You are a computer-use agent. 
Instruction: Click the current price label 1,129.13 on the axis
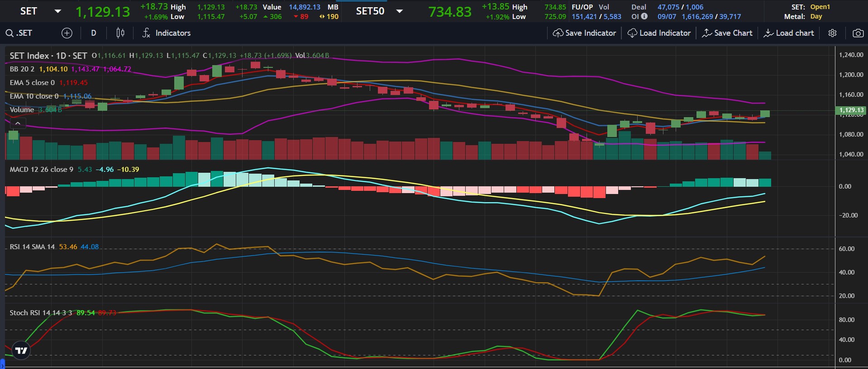click(851, 110)
